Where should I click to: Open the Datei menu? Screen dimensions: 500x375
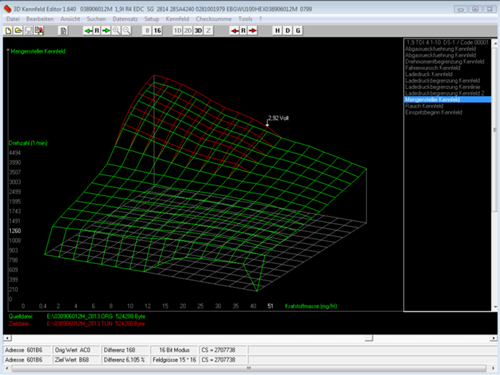[13, 19]
